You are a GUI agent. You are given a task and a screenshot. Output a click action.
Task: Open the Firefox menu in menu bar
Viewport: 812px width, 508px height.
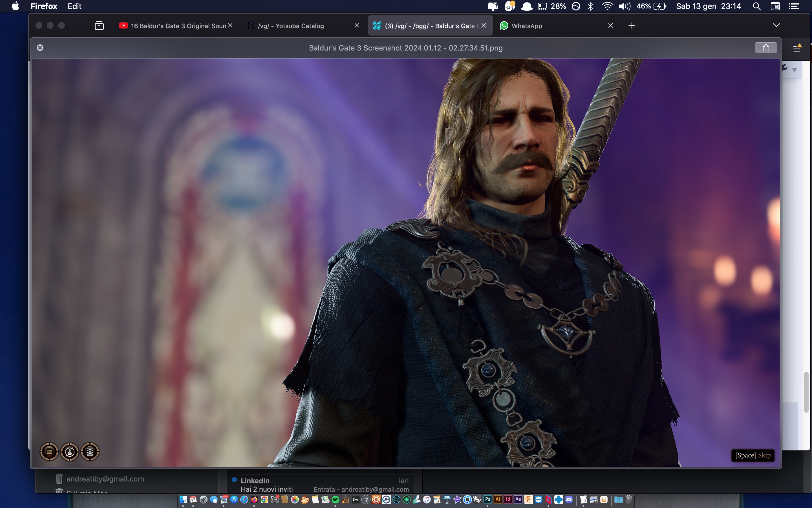[44, 6]
